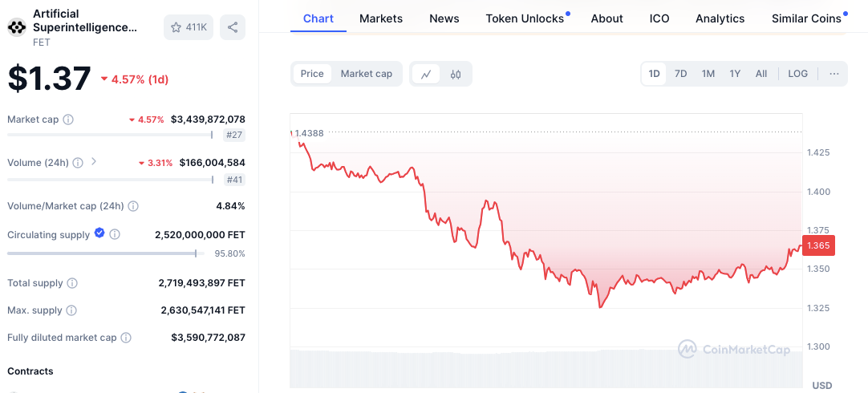
Task: Open the Analytics tab
Action: tap(720, 18)
